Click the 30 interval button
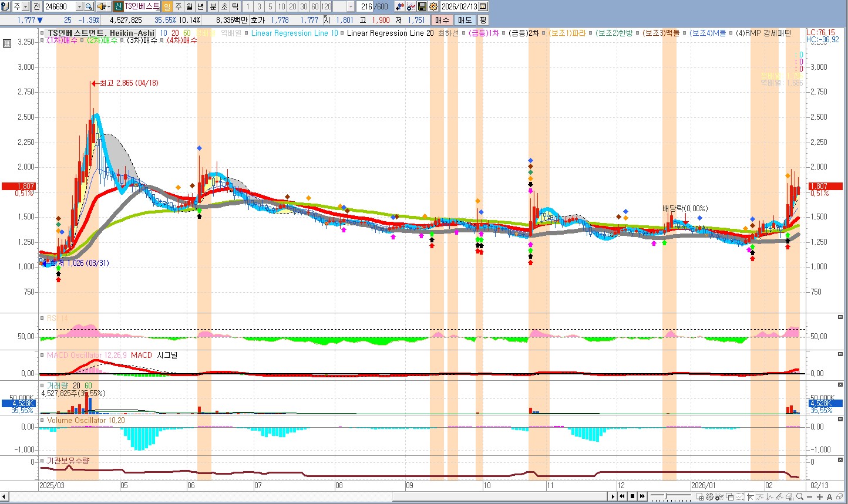The width and height of the screenshot is (848, 504). coord(304,6)
